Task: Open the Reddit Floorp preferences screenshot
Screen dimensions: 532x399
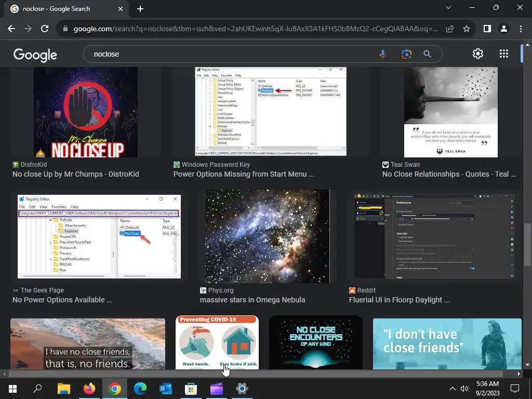Action: [434, 236]
